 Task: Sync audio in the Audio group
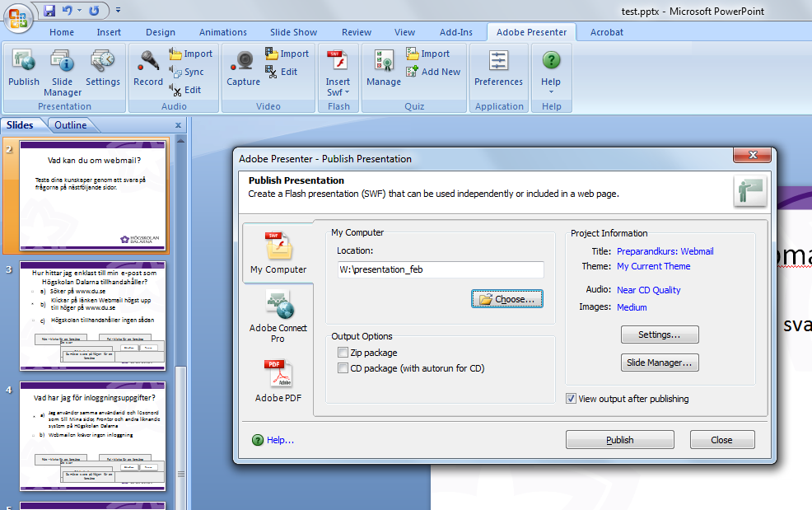186,72
